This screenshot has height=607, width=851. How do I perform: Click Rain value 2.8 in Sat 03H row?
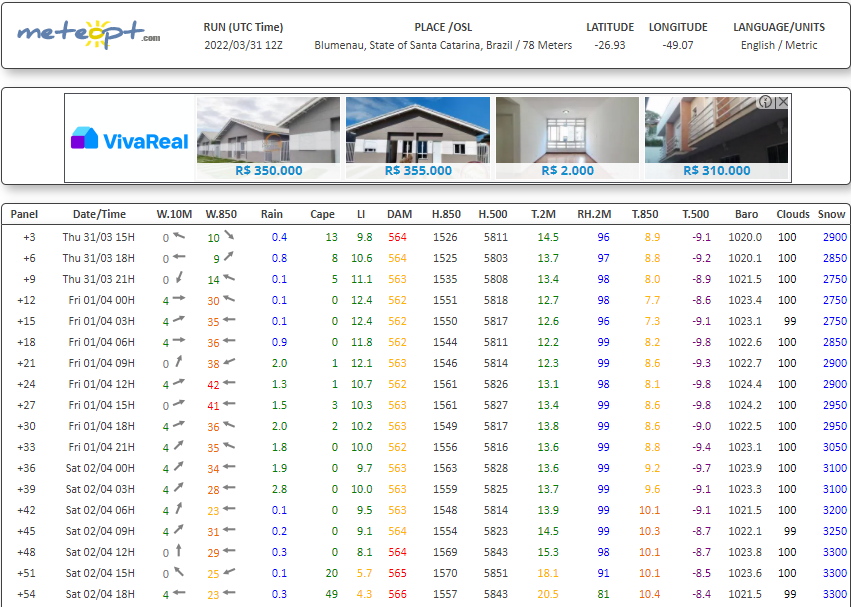pyautogui.click(x=280, y=489)
